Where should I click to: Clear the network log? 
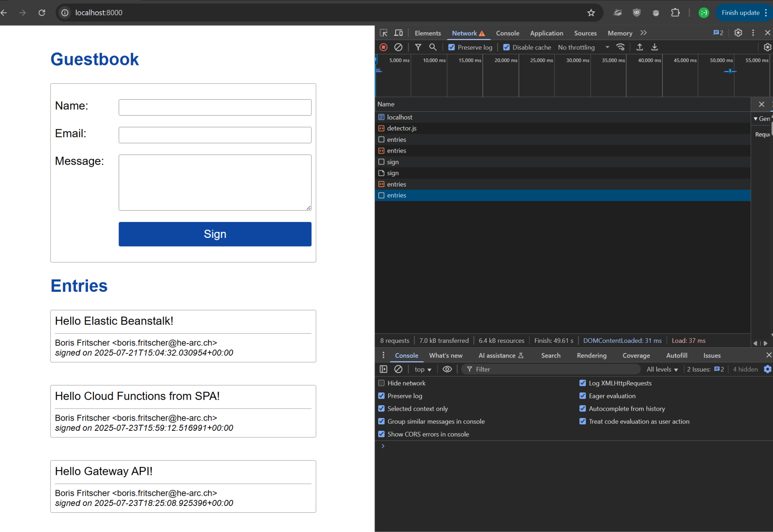pyautogui.click(x=398, y=47)
